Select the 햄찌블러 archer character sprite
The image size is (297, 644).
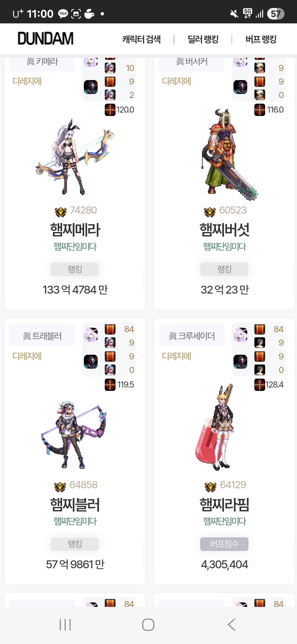pyautogui.click(x=74, y=435)
